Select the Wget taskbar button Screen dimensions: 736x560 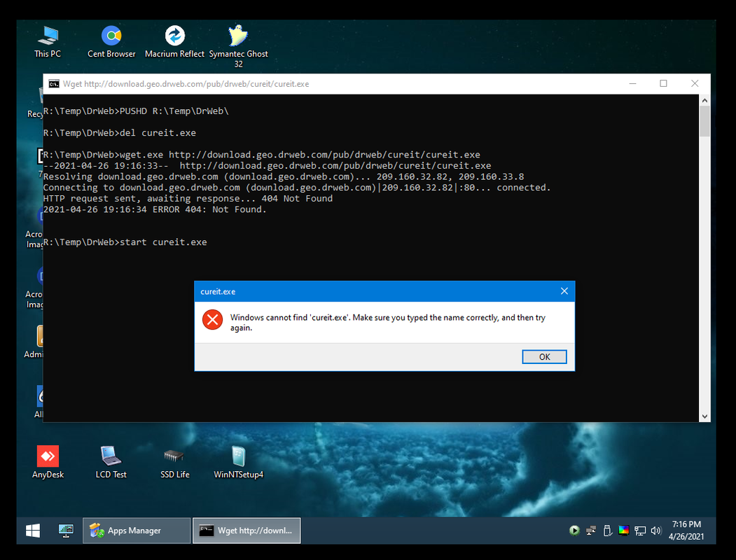[247, 531]
